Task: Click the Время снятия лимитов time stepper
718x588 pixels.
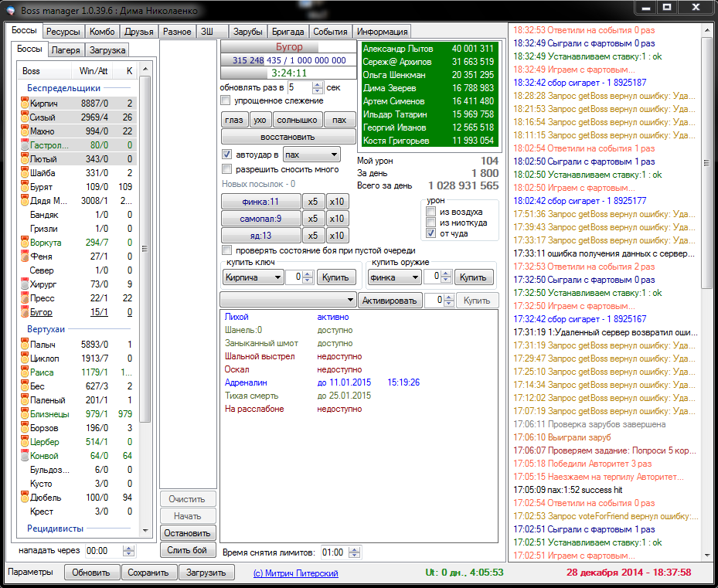Action: [x=355, y=552]
